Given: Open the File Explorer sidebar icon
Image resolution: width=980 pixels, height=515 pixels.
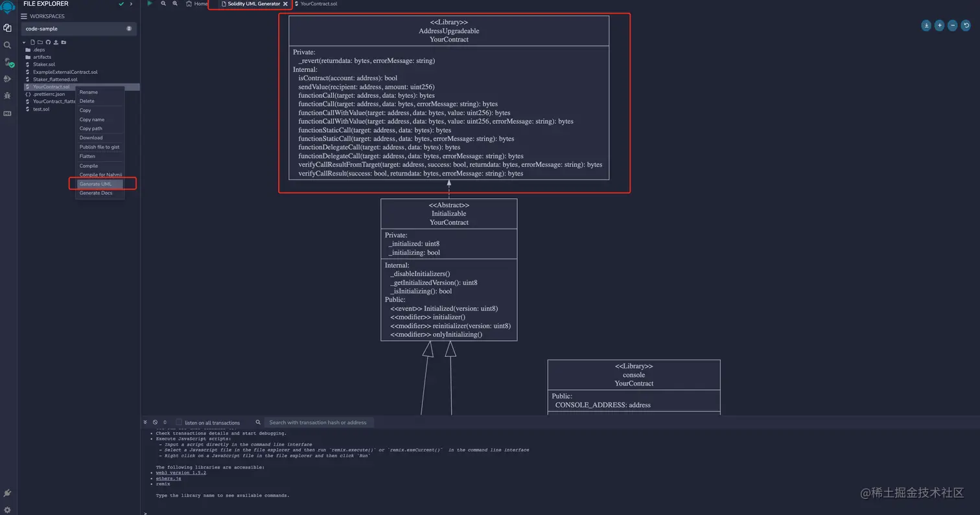Looking at the screenshot, I should point(7,28).
